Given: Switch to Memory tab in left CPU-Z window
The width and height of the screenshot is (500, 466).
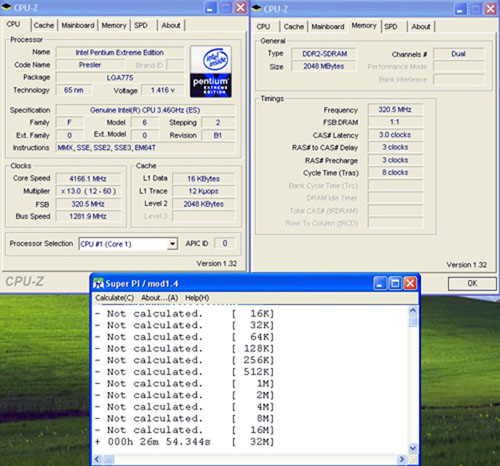Looking at the screenshot, I should 114,25.
